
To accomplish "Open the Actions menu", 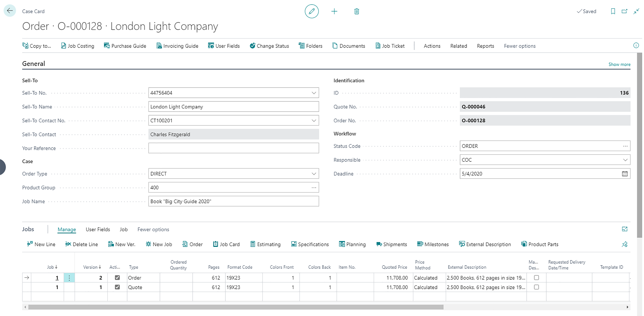I will [x=432, y=46].
